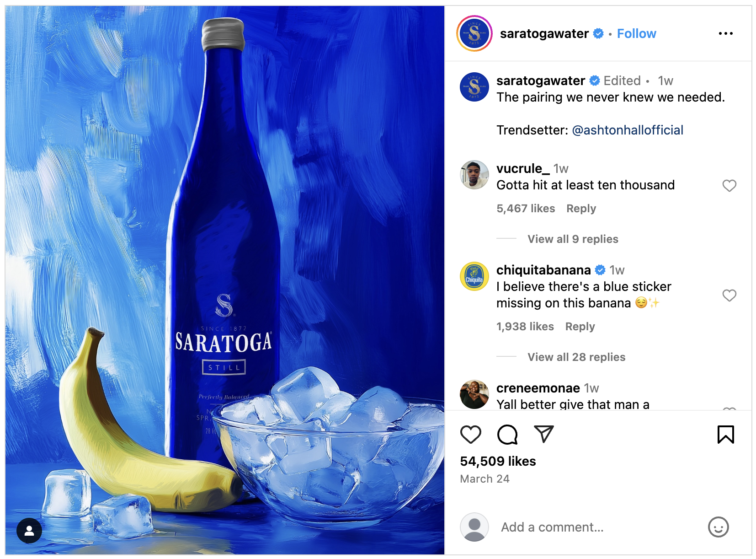This screenshot has width=756, height=559.
Task: Click the tagged people icon on photo
Action: (x=29, y=531)
